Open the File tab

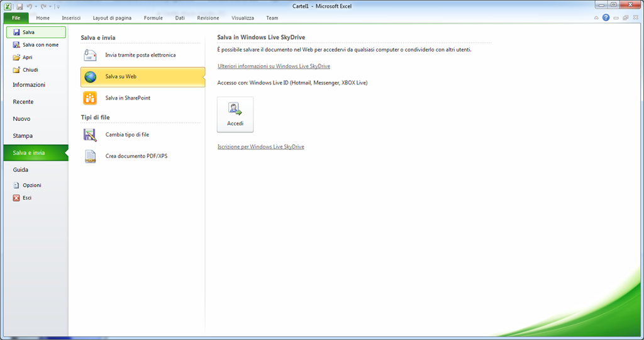click(16, 18)
